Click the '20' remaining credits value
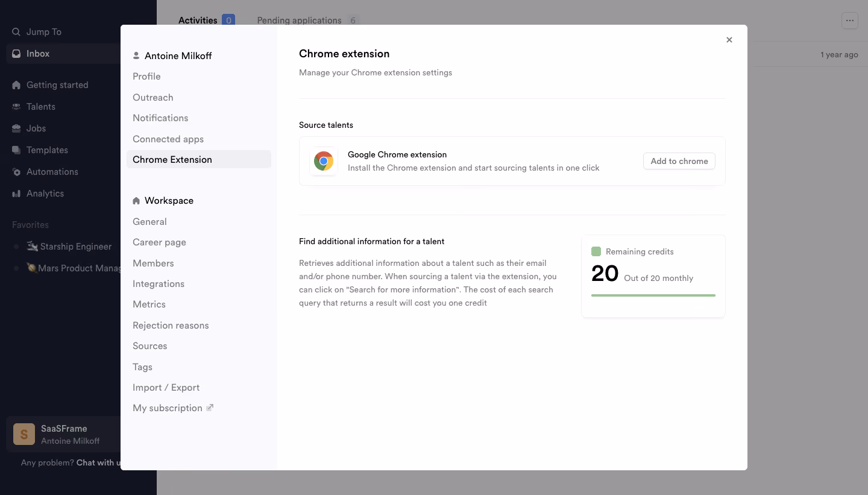Image resolution: width=868 pixels, height=495 pixels. [x=605, y=274]
